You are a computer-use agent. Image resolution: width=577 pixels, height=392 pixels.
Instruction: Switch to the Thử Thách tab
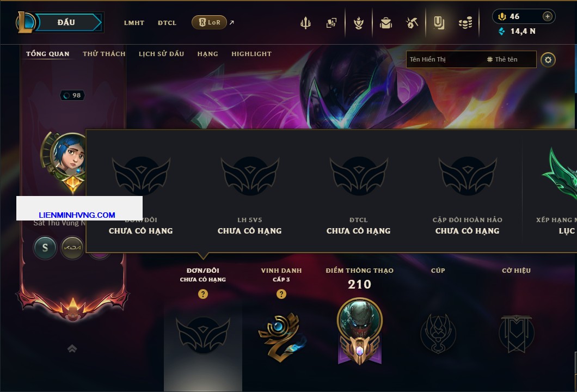pyautogui.click(x=104, y=54)
